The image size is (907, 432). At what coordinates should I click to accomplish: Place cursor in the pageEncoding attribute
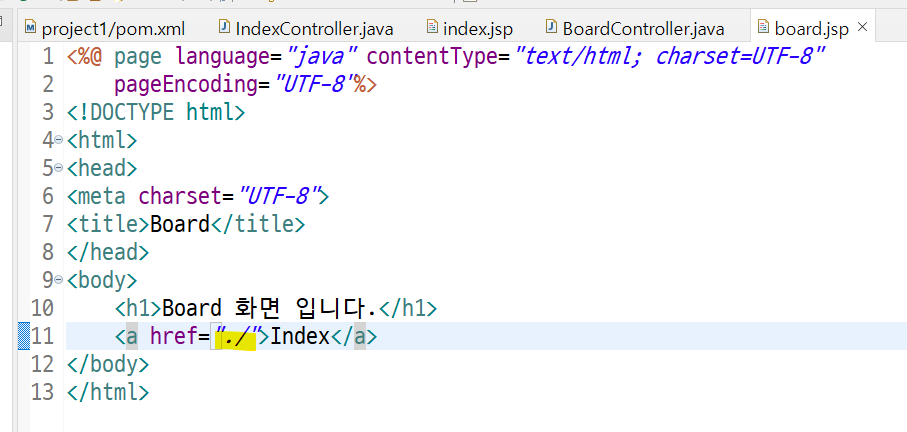[186, 85]
